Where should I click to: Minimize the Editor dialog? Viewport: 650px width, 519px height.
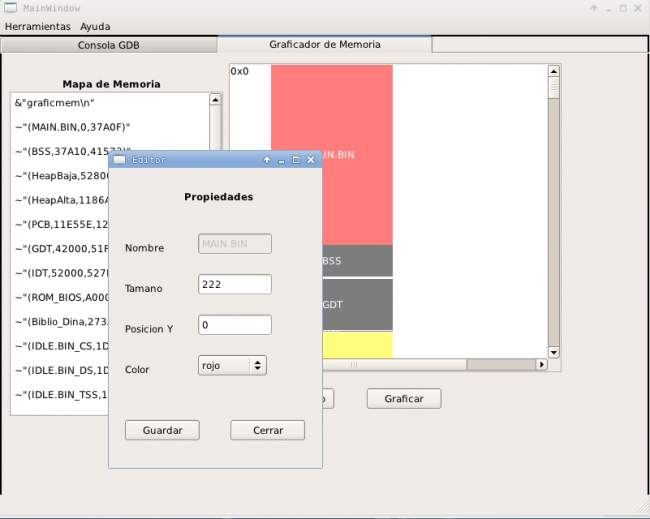click(282, 160)
